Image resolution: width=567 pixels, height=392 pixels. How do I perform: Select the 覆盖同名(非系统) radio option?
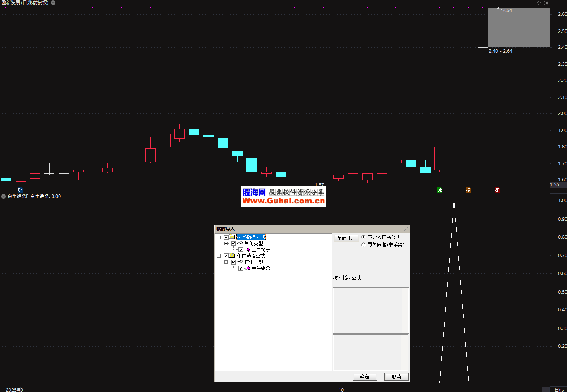(x=364, y=245)
